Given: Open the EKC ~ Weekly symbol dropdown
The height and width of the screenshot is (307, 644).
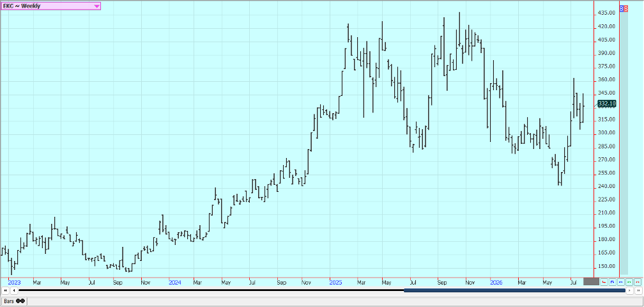Looking at the screenshot, I should click(50, 6).
